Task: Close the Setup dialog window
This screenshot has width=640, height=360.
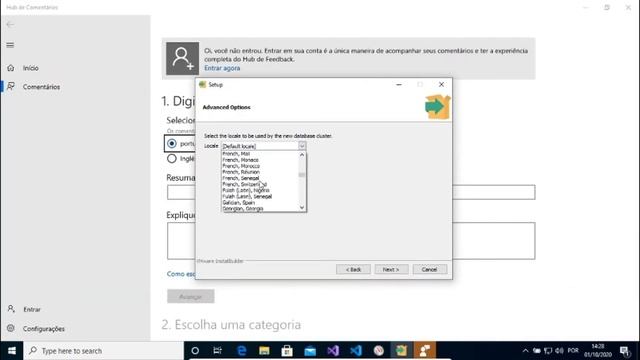Action: (441, 84)
